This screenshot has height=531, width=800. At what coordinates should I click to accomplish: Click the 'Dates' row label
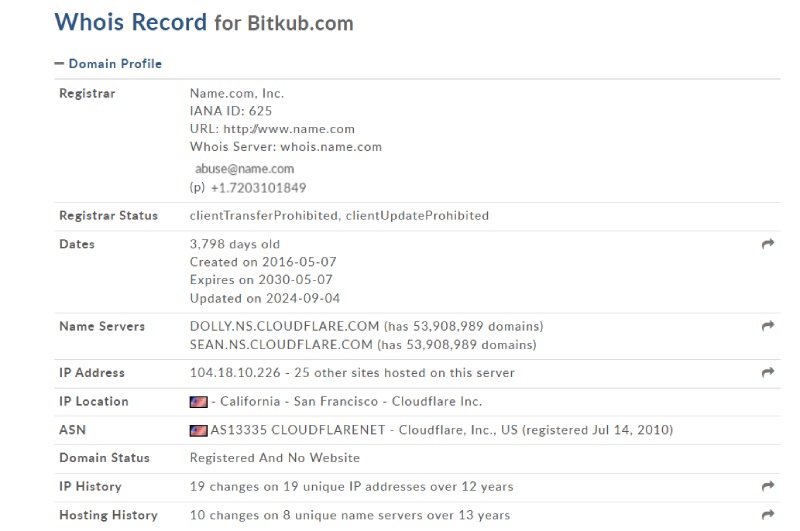click(77, 244)
